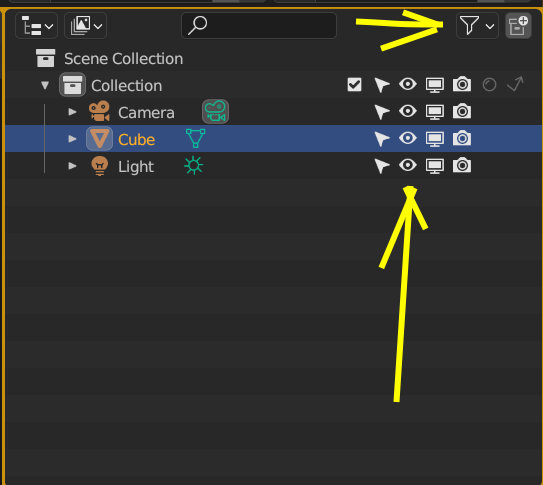Screen dimensions: 543x485
Task: Uncheck the Collection exclude checkbox
Action: pyautogui.click(x=354, y=84)
